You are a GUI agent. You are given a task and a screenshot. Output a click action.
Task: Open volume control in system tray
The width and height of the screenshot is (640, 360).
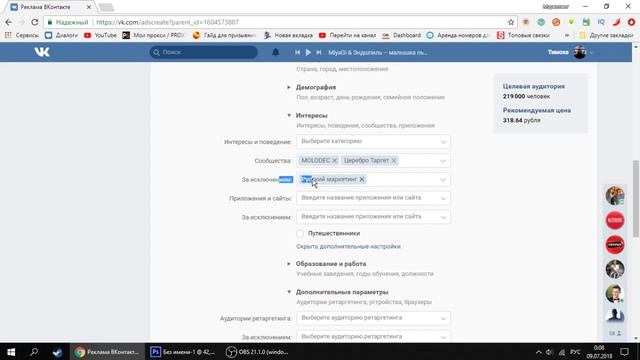coord(549,352)
